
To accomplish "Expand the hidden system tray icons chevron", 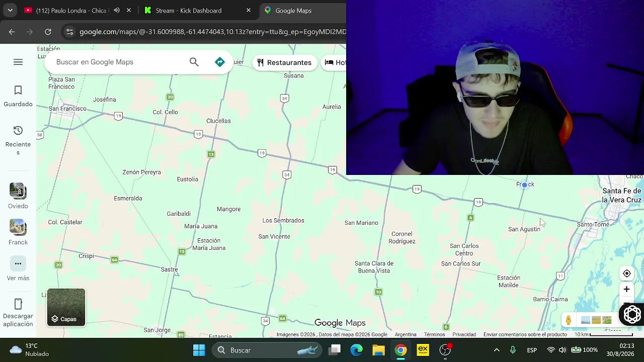I will (497, 350).
